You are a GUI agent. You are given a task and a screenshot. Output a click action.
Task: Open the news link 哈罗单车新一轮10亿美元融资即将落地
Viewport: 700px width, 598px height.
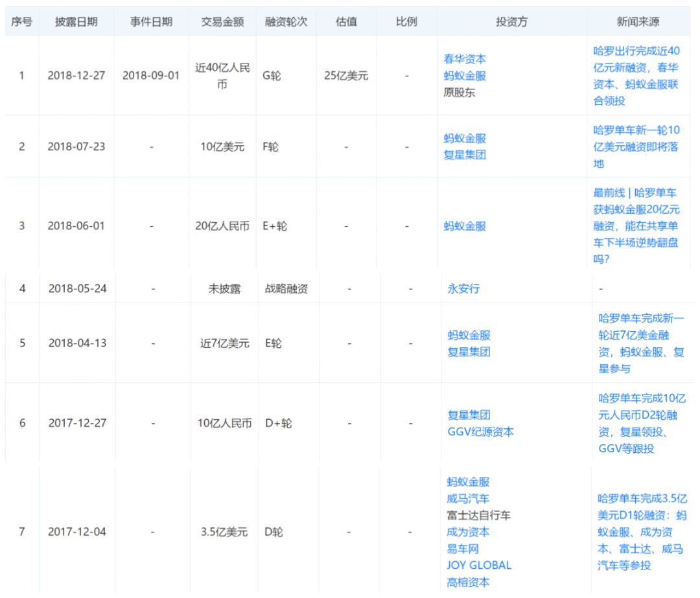pos(636,147)
